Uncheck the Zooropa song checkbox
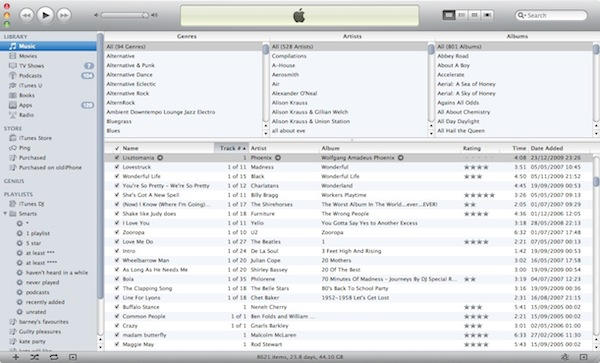 point(117,232)
